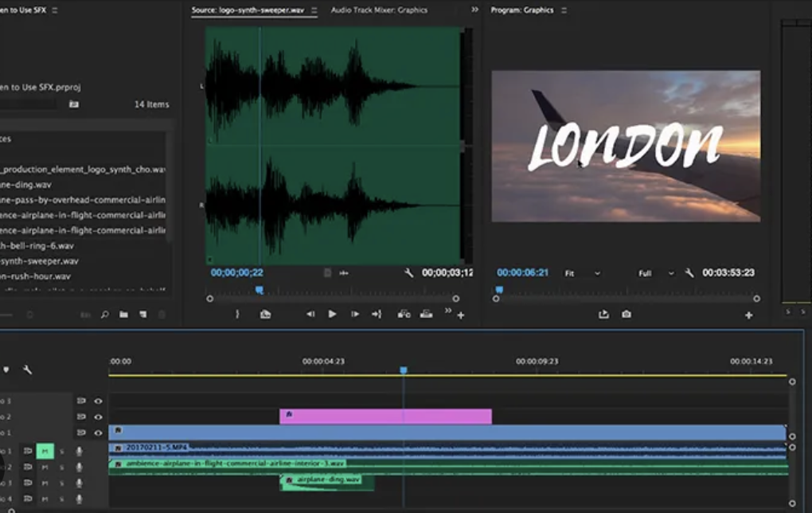812x513 pixels.
Task: Mute the Audio 3 track
Action: [x=45, y=484]
